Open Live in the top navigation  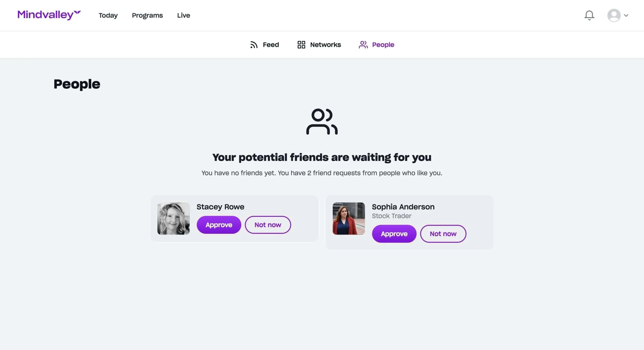click(184, 15)
